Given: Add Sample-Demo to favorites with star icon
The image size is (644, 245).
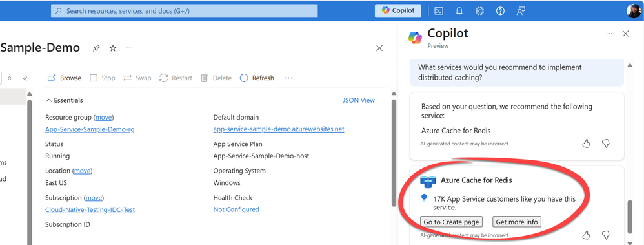Looking at the screenshot, I should pos(113,48).
